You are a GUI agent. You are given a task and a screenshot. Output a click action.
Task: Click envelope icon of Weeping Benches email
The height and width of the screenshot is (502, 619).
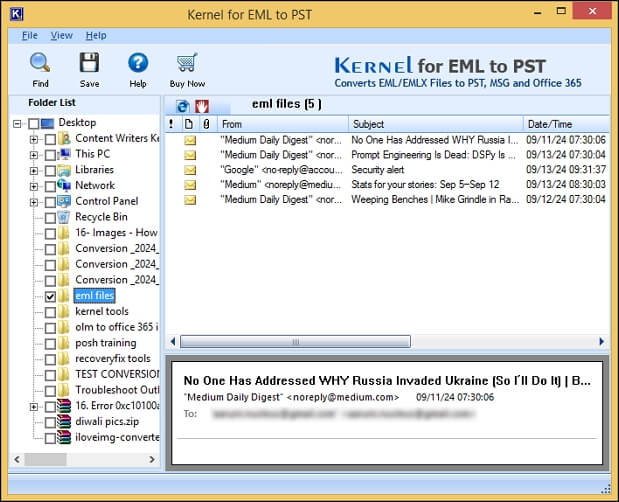pos(190,200)
